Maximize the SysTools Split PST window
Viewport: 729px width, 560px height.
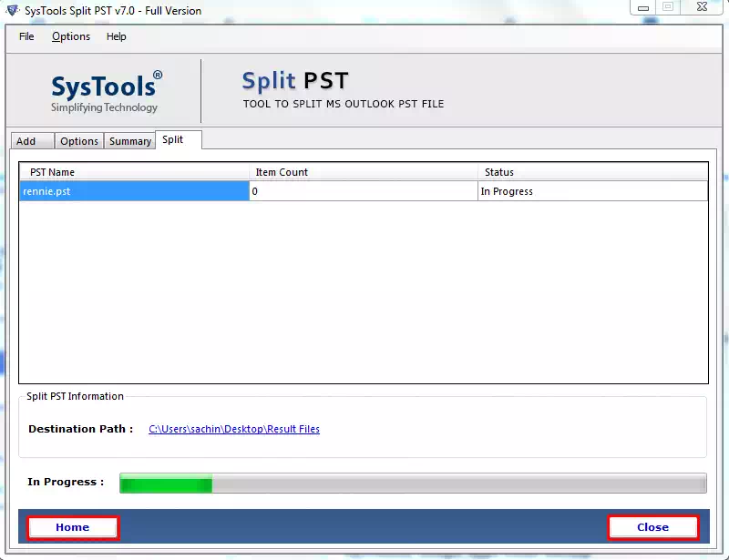[x=668, y=7]
